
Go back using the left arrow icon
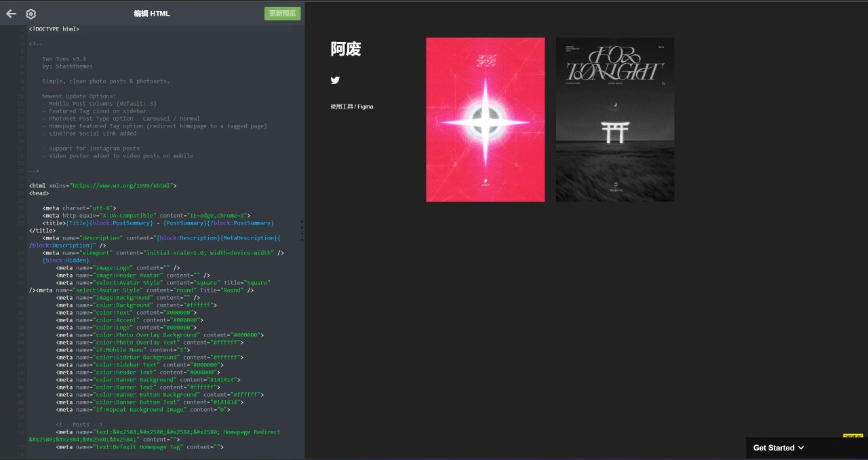coord(11,14)
